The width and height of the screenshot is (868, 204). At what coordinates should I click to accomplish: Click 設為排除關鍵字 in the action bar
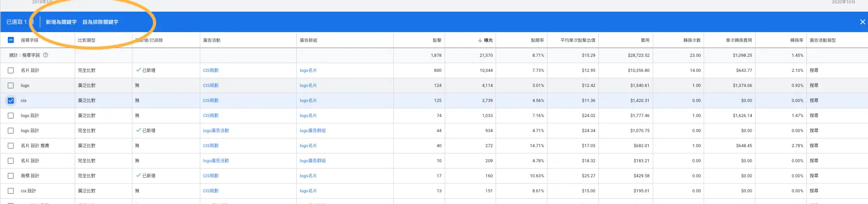pyautogui.click(x=100, y=22)
